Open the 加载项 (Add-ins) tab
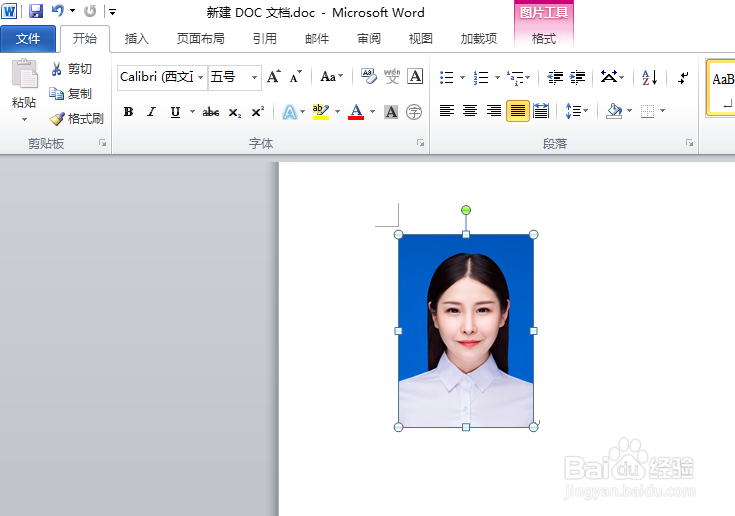This screenshot has width=735, height=516. 479,38
